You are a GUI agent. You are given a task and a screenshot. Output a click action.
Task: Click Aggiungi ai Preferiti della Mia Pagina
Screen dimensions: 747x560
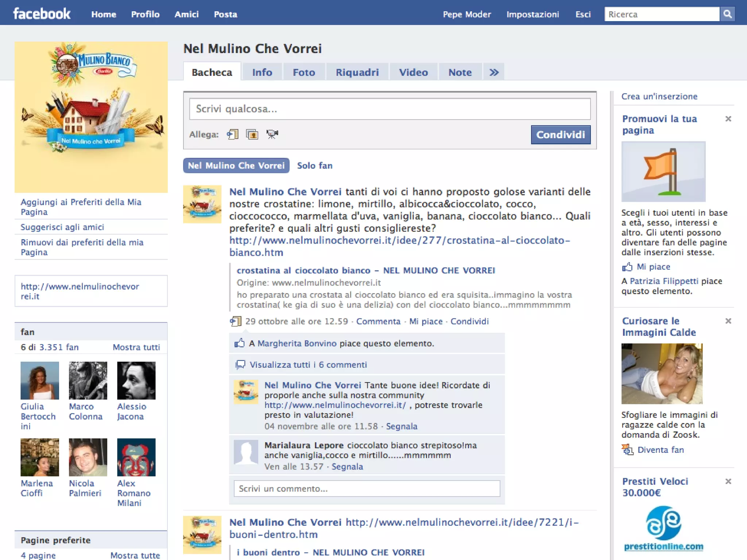(x=81, y=207)
